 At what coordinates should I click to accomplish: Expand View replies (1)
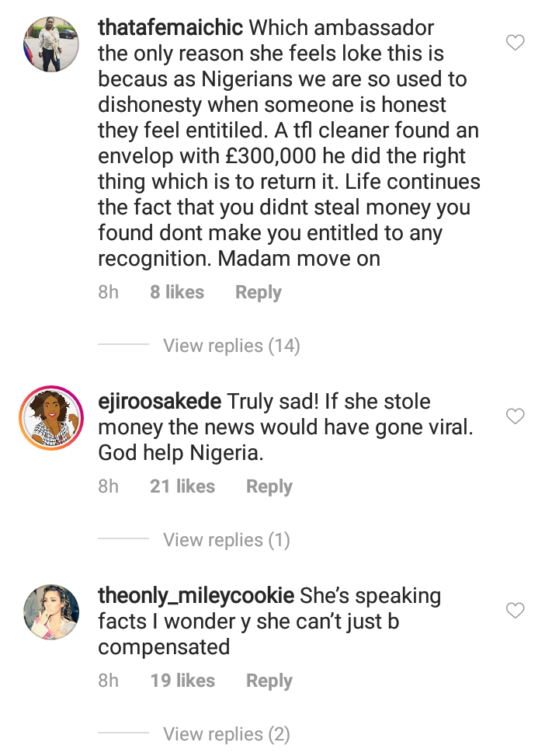(x=226, y=540)
